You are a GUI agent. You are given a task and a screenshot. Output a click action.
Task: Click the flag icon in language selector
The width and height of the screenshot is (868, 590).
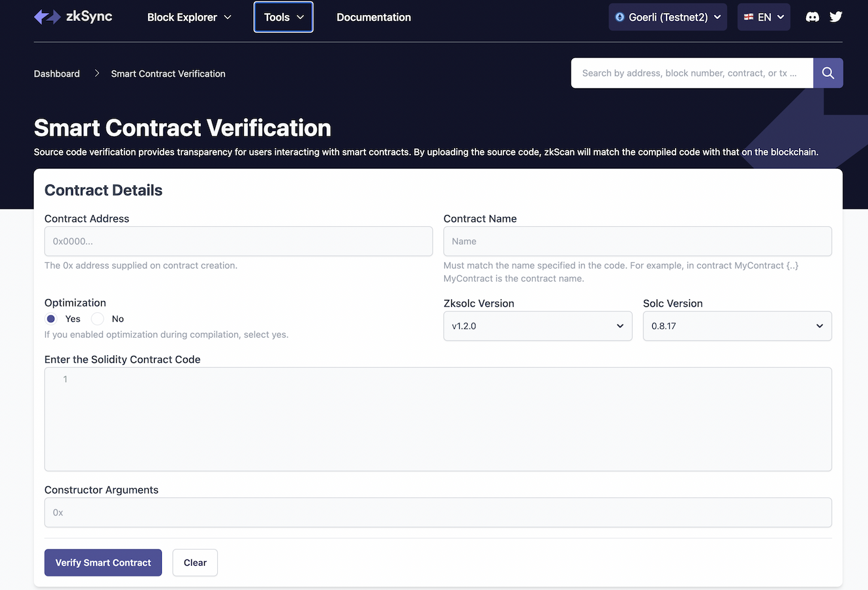click(749, 17)
